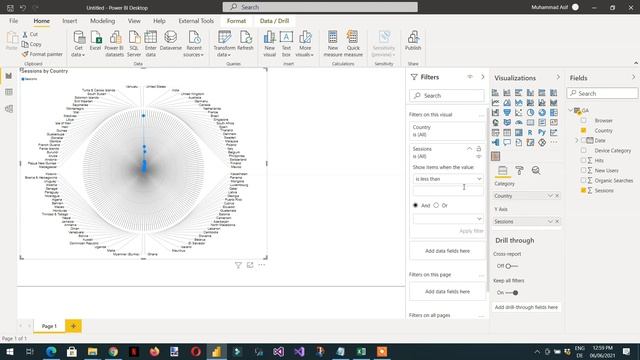Screen dimensions: 640x360
Task: Select the pie chart visual
Action: tap(530, 112)
